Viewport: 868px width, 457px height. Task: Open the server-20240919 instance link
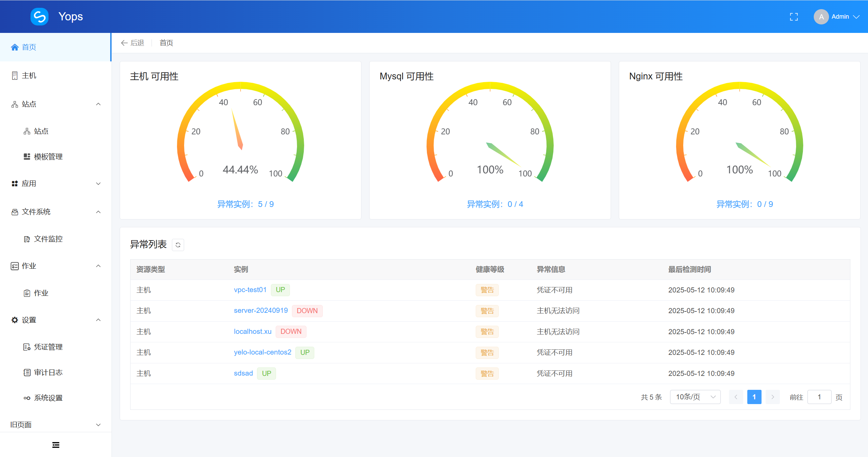point(260,310)
